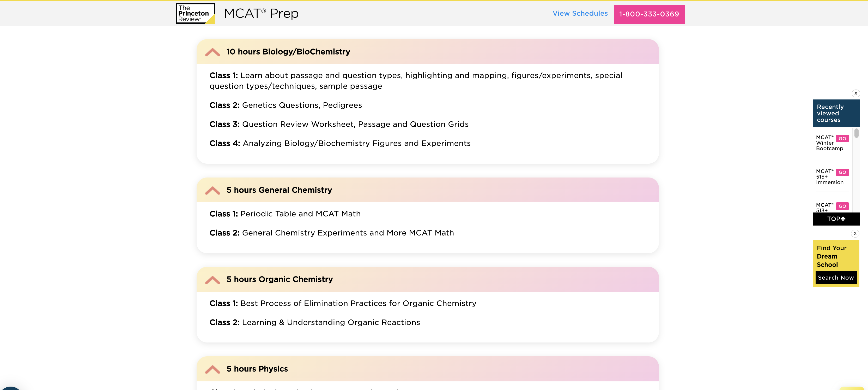Collapse the General Chemistry chevron arrow
868x390 pixels.
(x=212, y=190)
